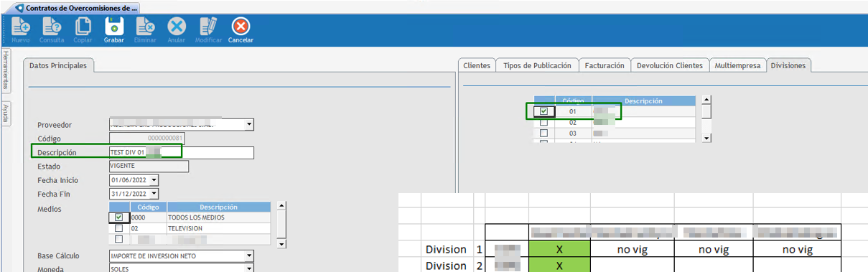Image resolution: width=868 pixels, height=272 pixels.
Task: Select the Datos Principales tab
Action: click(x=58, y=65)
